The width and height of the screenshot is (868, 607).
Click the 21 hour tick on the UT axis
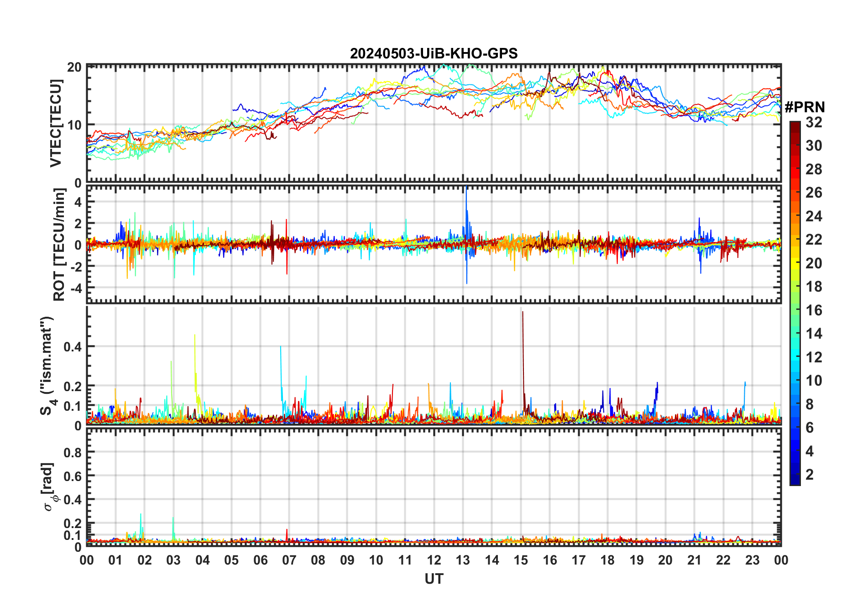[694, 560]
